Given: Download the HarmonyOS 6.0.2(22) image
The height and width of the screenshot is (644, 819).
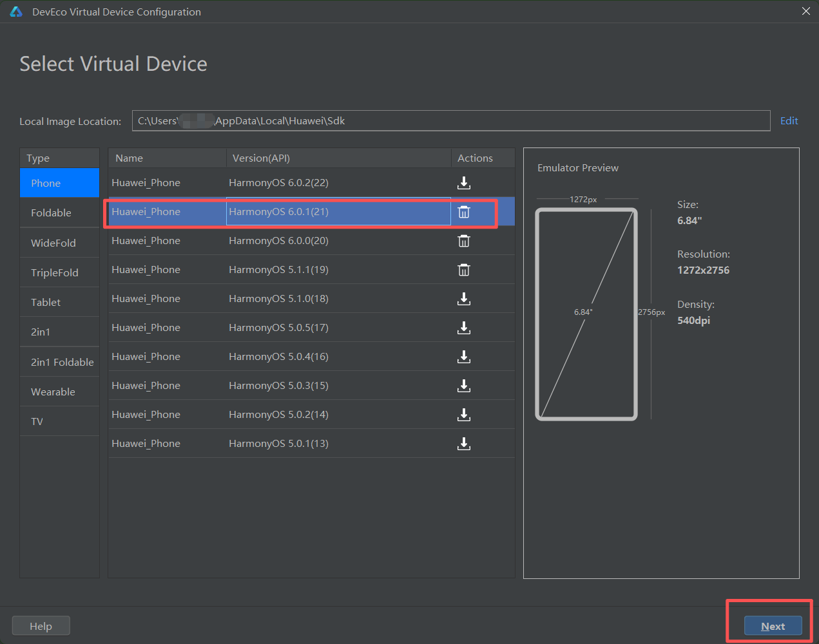Looking at the screenshot, I should [464, 183].
